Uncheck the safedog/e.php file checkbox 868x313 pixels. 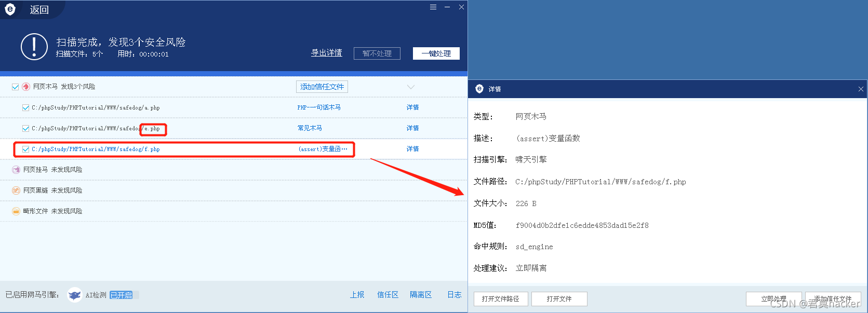pyautogui.click(x=25, y=128)
